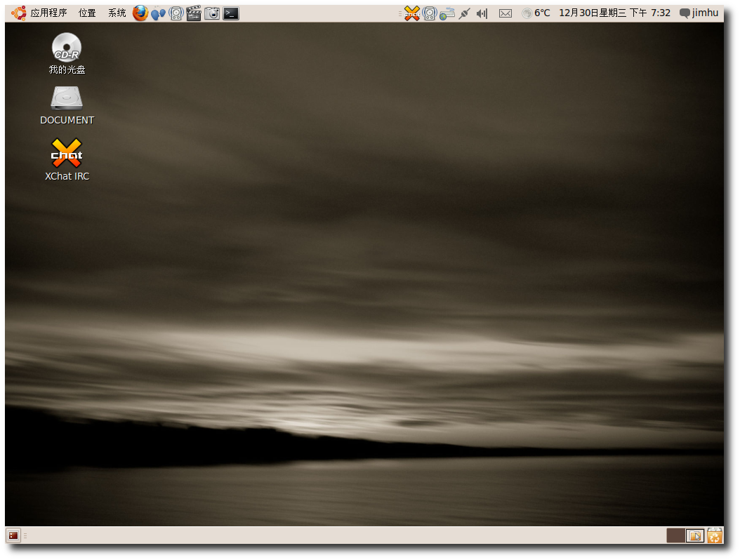Toggle the show desktop button
Screen dimensions: 740x560
click(x=13, y=535)
